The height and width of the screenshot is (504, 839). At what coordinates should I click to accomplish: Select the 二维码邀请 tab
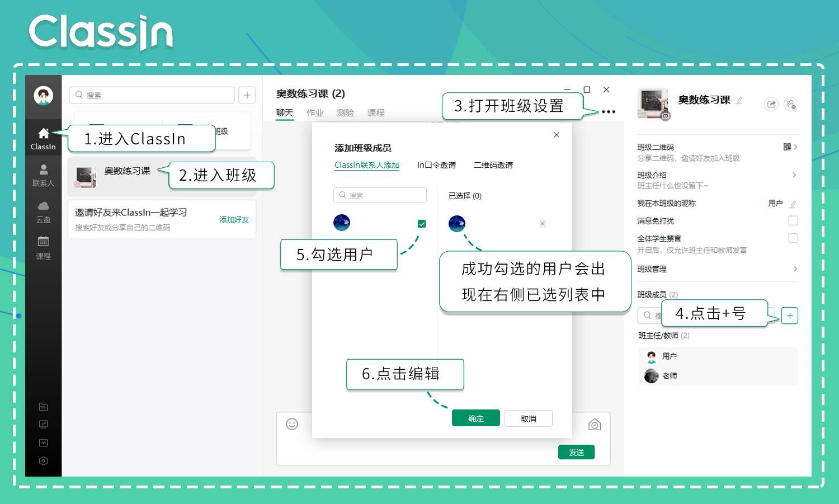tap(493, 165)
